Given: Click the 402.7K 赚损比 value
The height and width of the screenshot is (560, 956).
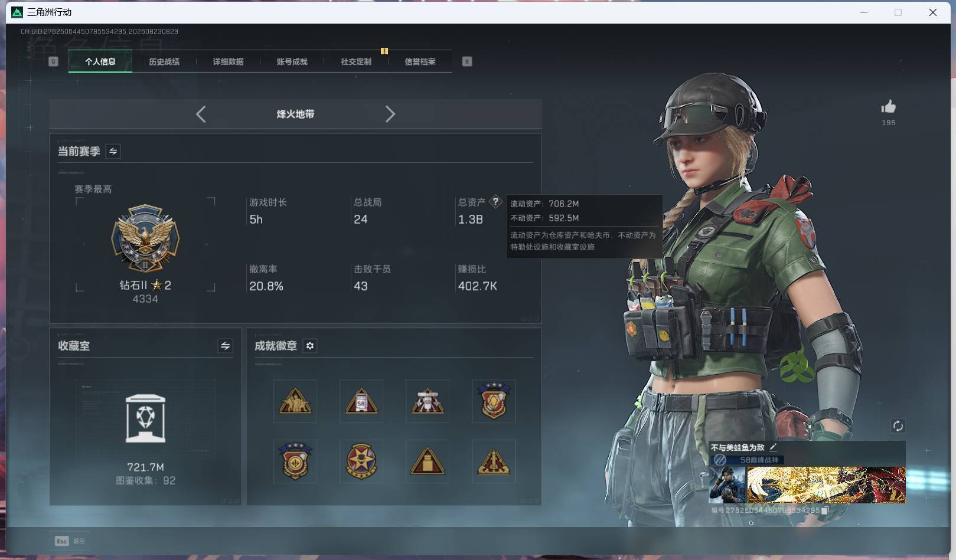Looking at the screenshot, I should (477, 286).
